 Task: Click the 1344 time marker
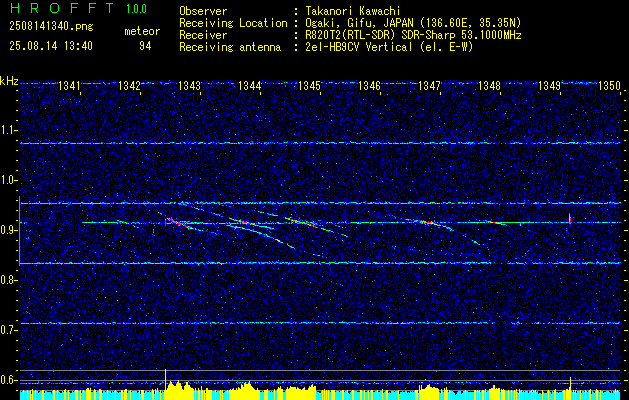click(x=250, y=86)
